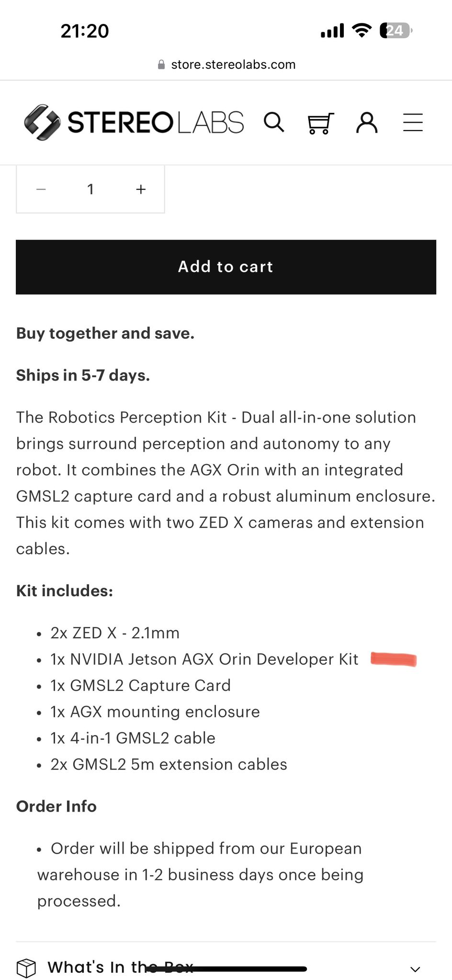Tap the padlock icon in address bar
Viewport: 452px width, 980px height.
(161, 65)
